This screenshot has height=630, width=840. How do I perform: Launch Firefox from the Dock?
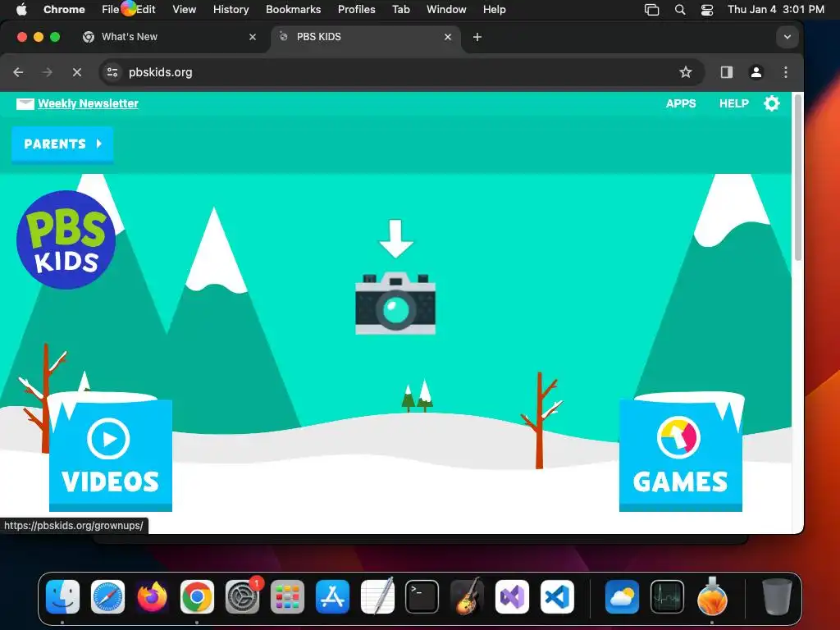tap(152, 597)
